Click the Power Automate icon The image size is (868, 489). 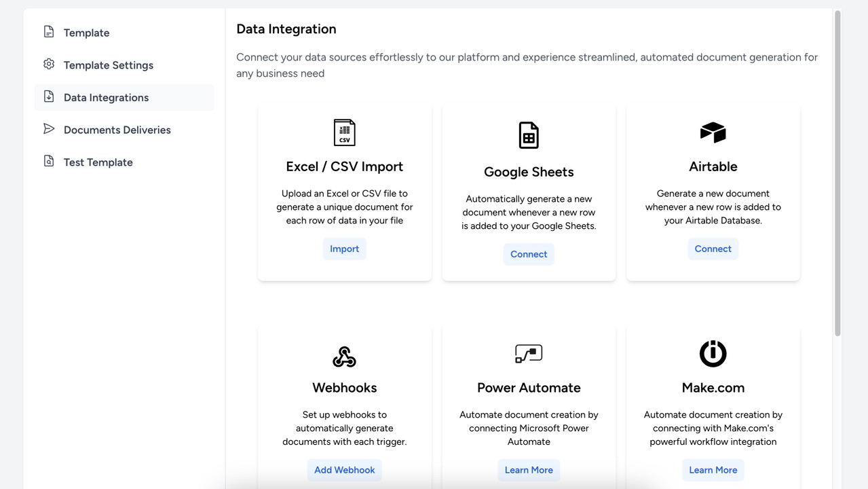529,354
